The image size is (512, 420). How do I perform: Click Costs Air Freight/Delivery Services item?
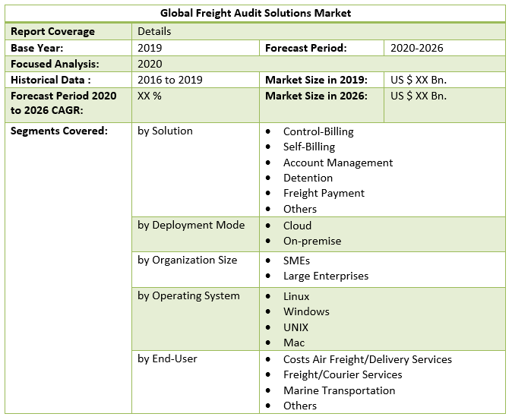(367, 359)
